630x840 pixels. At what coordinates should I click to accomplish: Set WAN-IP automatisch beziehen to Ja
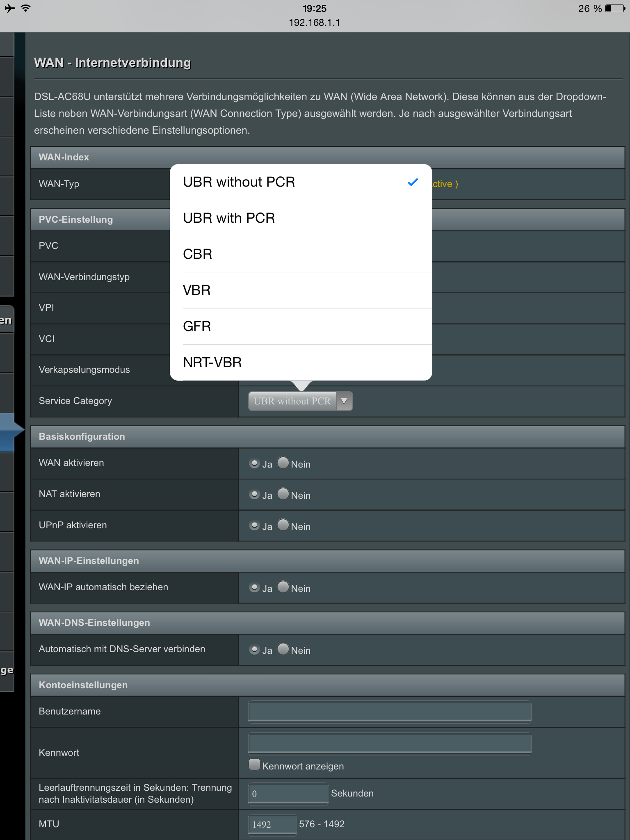(254, 588)
